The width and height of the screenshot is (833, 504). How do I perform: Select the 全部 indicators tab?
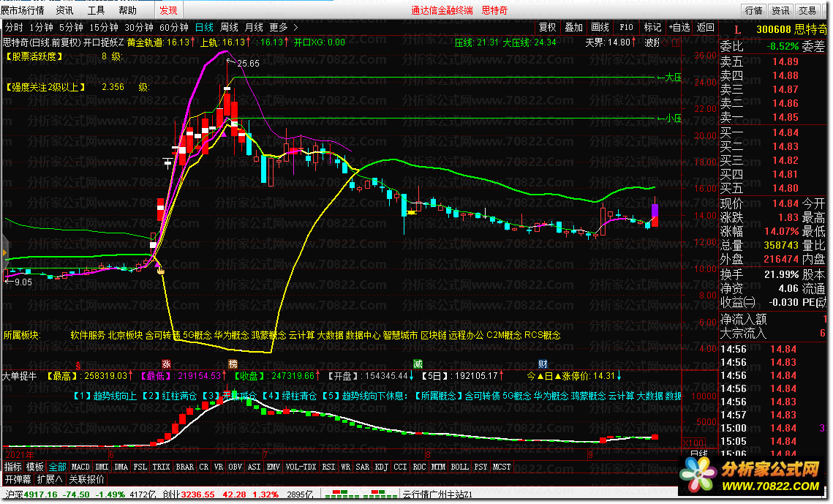[57, 467]
